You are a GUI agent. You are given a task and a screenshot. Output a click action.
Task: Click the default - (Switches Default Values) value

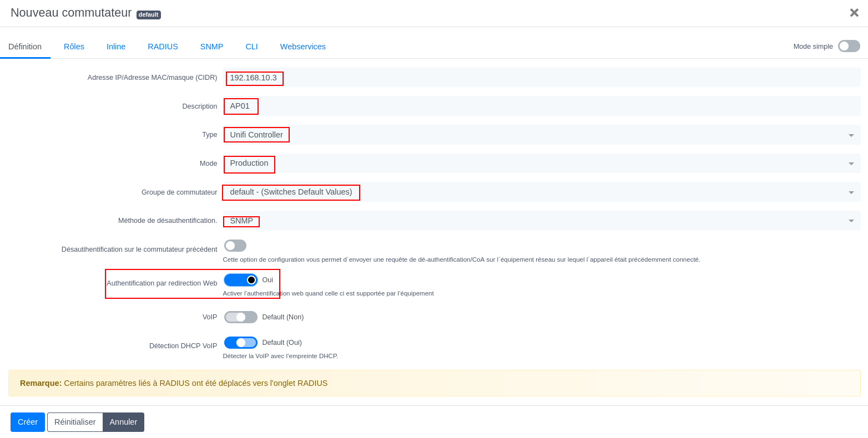[x=291, y=192]
